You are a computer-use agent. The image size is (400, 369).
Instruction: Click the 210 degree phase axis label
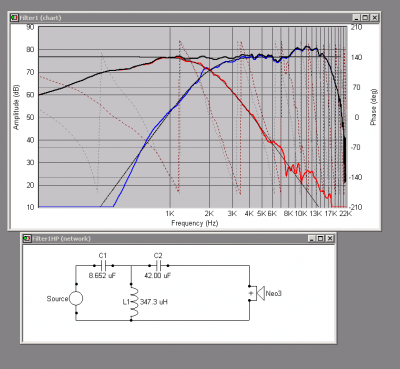(356, 27)
